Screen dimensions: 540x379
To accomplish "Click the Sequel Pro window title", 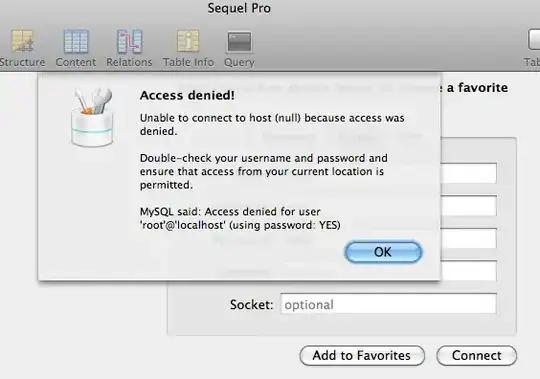I will click(x=239, y=8).
